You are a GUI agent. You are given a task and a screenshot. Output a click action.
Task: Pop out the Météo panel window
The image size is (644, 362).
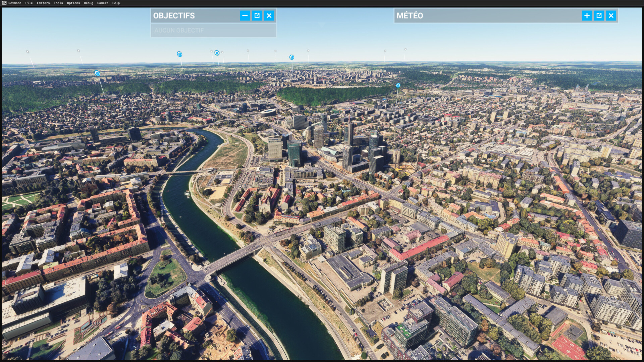599,15
